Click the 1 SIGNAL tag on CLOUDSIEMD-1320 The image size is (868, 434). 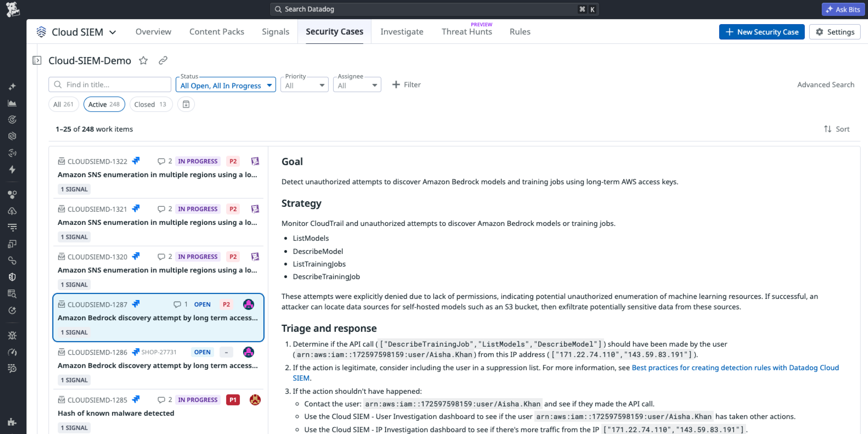point(74,285)
